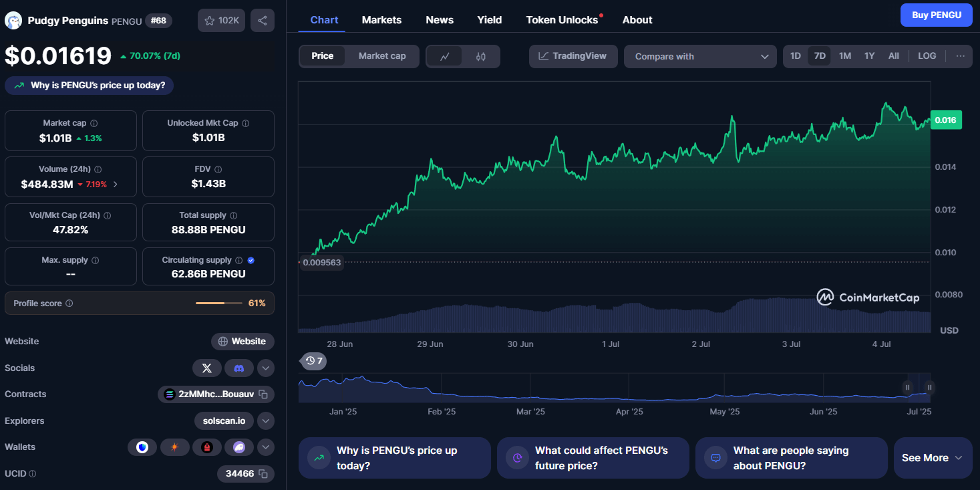Open the purple ghost wallet icon
The image size is (980, 490).
click(x=239, y=447)
